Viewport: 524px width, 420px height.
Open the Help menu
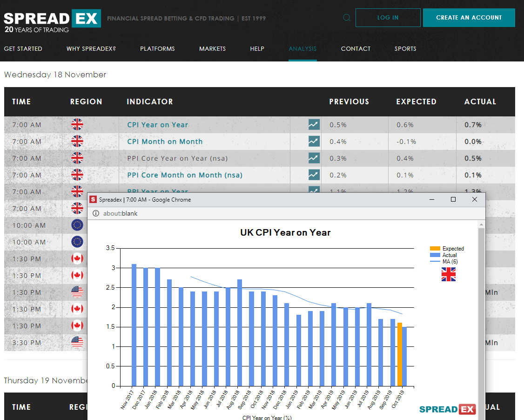point(257,49)
